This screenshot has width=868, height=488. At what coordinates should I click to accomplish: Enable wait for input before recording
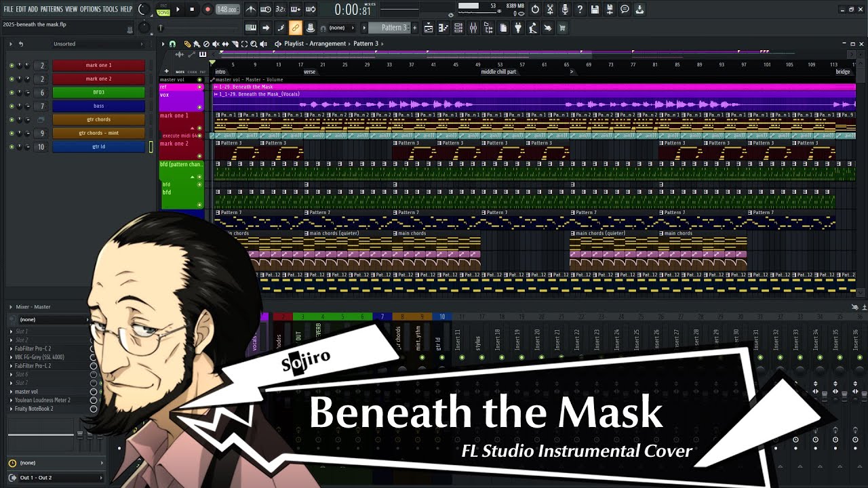pyautogui.click(x=266, y=9)
